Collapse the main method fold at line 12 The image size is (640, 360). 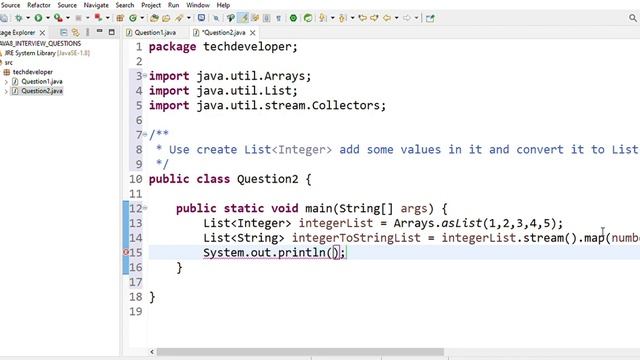(145, 208)
